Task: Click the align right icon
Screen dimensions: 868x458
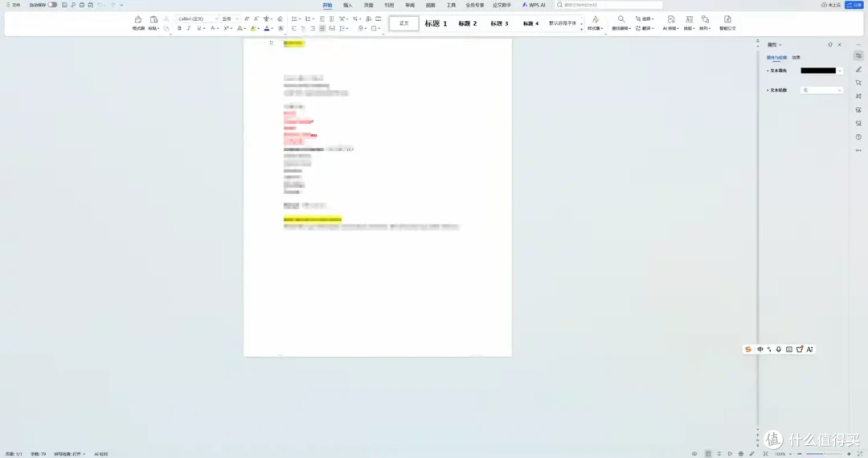Action: 313,28
